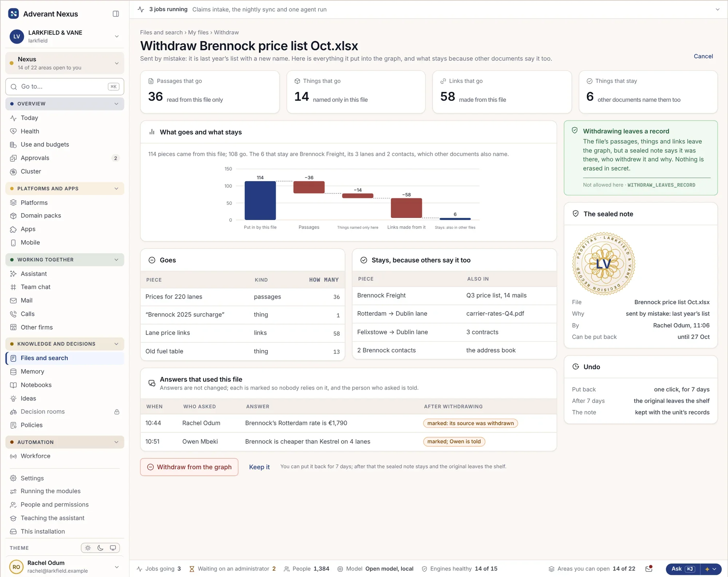
Task: Open the Assistant page
Action: point(65,274)
